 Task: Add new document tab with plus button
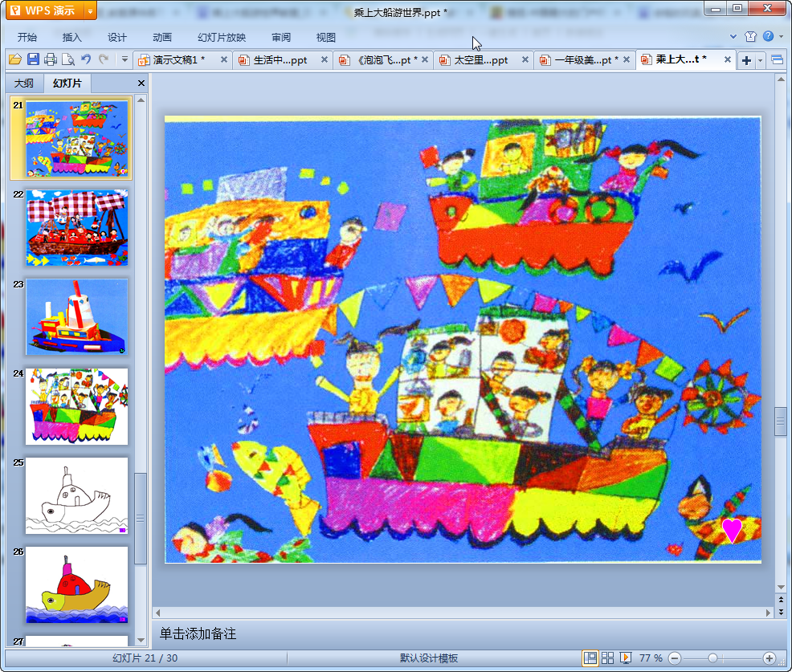tap(746, 60)
